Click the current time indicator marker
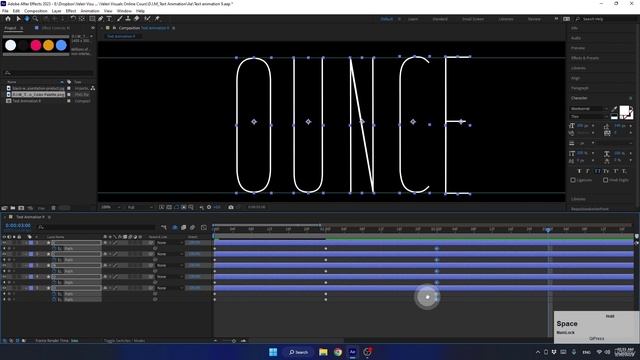640x360 pixels. (548, 230)
